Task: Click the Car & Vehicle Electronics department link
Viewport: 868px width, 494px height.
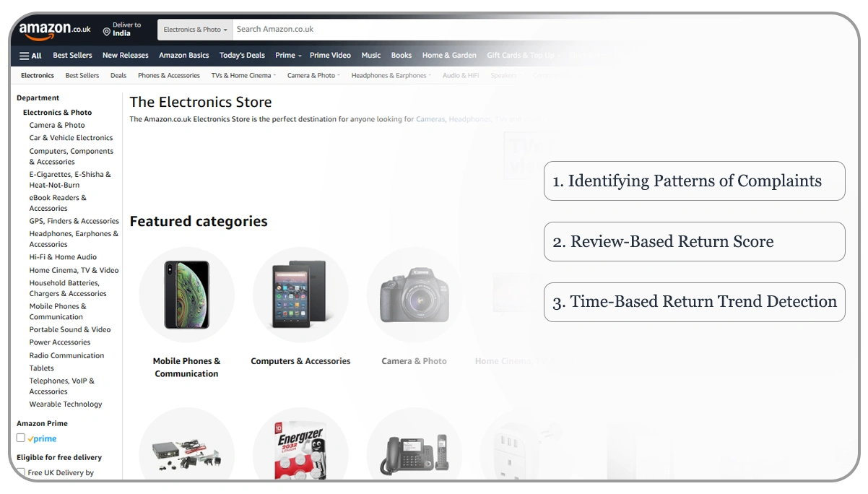Action: tap(71, 137)
